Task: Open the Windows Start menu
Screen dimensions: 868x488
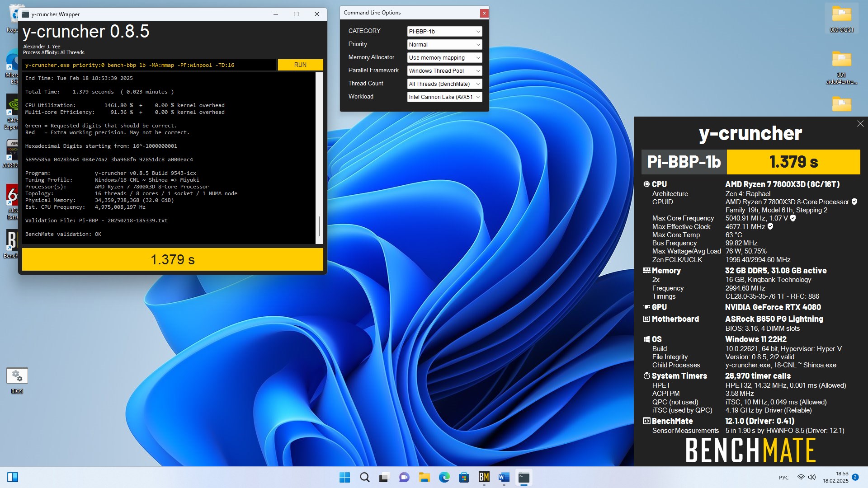Action: click(344, 477)
